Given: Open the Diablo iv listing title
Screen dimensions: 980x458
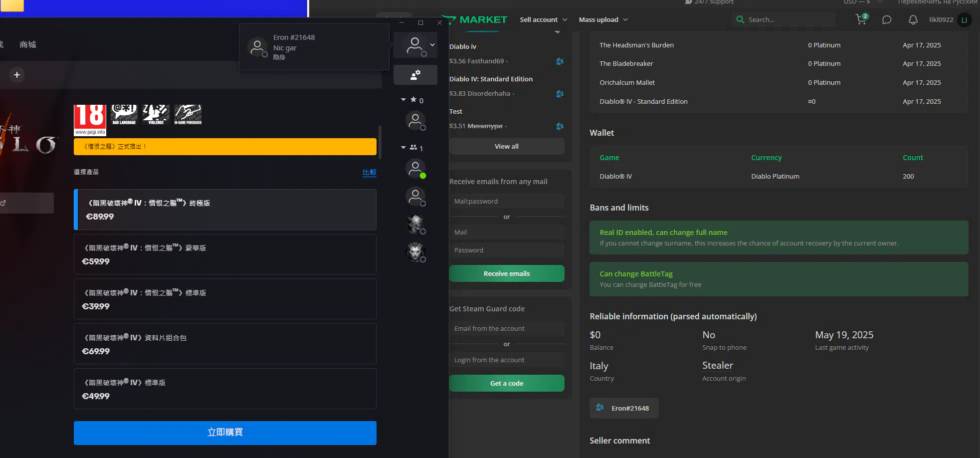Looking at the screenshot, I should pos(463,46).
